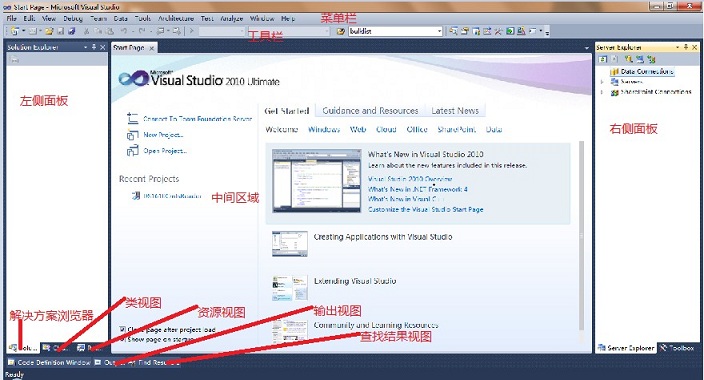Open the Class View bottom tab
The height and width of the screenshot is (380, 704).
[56, 348]
